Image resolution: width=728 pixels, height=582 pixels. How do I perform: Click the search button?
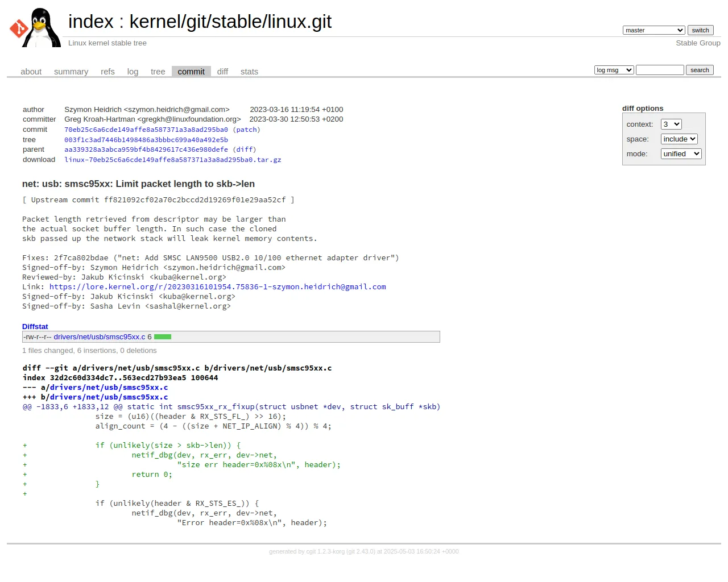(700, 70)
